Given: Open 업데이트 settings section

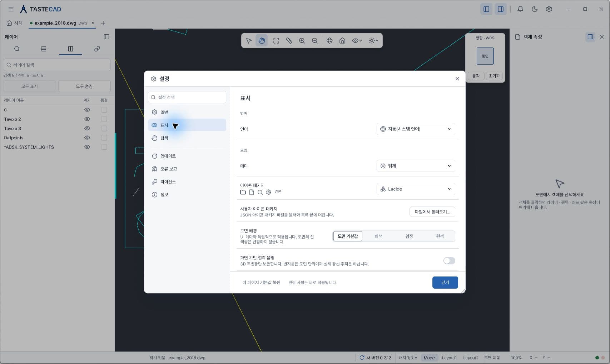Looking at the screenshot, I should [x=187, y=156].
